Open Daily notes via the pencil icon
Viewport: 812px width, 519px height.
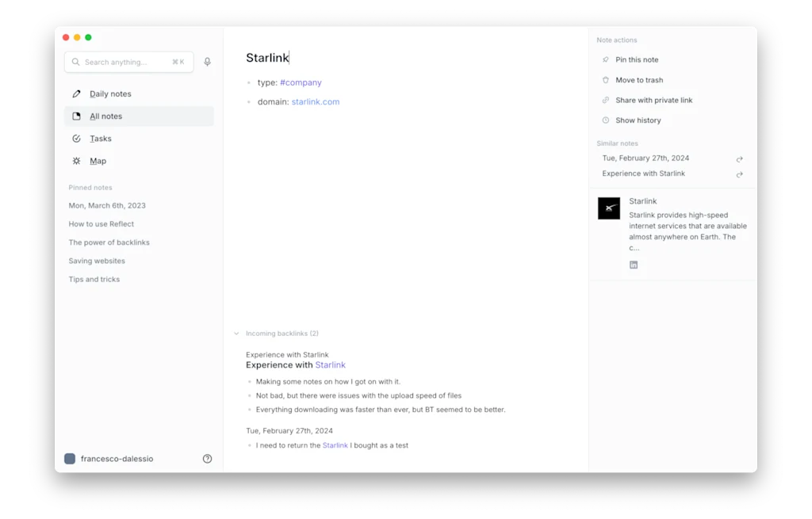coord(76,93)
